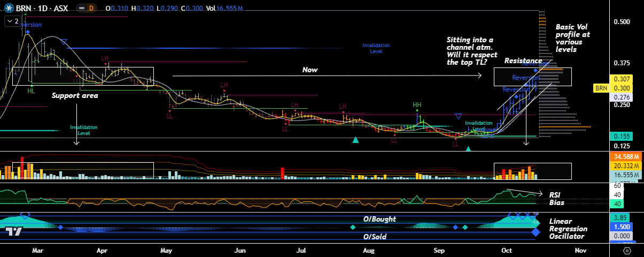The image size is (644, 257).
Task: Click the 'RSI Bias' annotation label
Action: click(x=557, y=199)
